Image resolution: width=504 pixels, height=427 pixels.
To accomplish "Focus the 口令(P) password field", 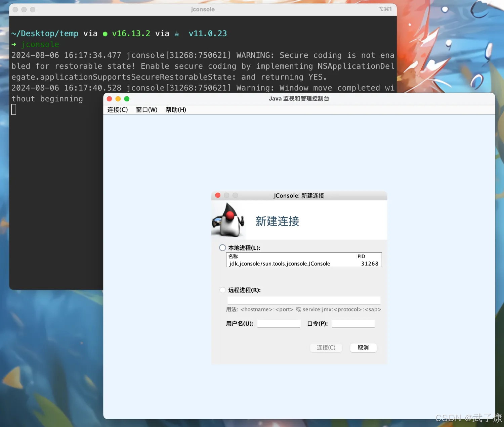I will 353,324.
